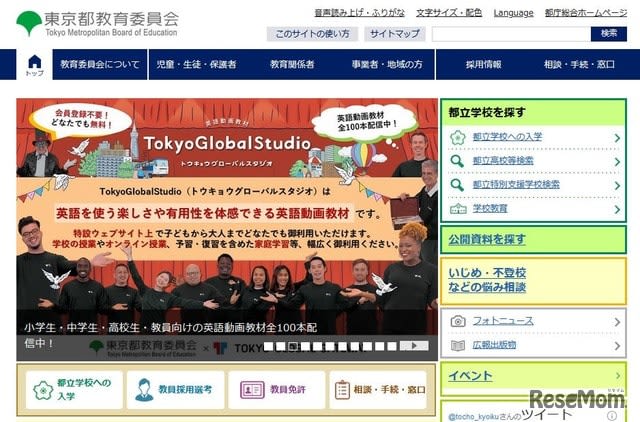Open イベント link
Screen dimensions: 640x422
tap(470, 376)
